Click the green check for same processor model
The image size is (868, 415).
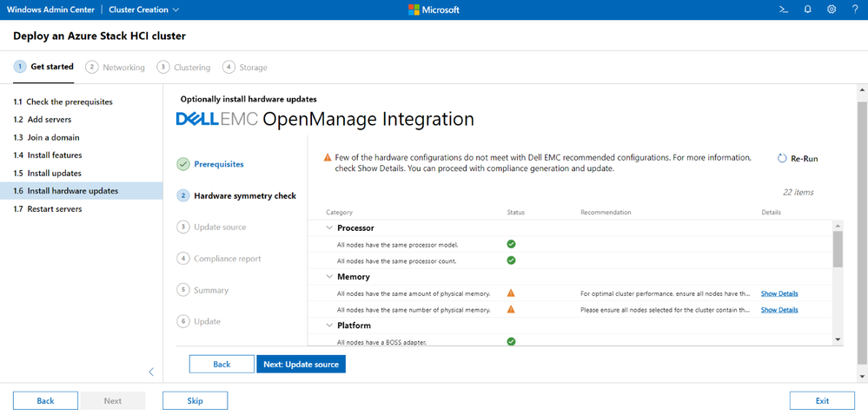point(511,244)
